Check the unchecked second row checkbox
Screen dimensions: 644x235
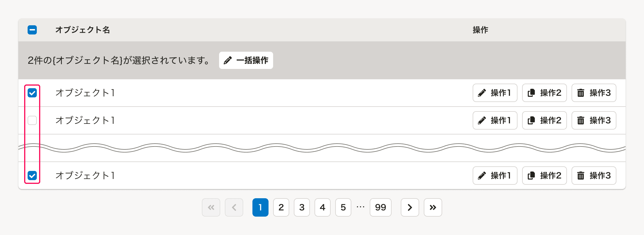[x=32, y=120]
